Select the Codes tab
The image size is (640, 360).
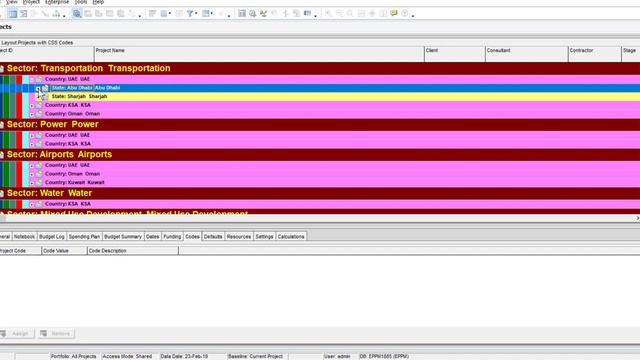pos(192,237)
